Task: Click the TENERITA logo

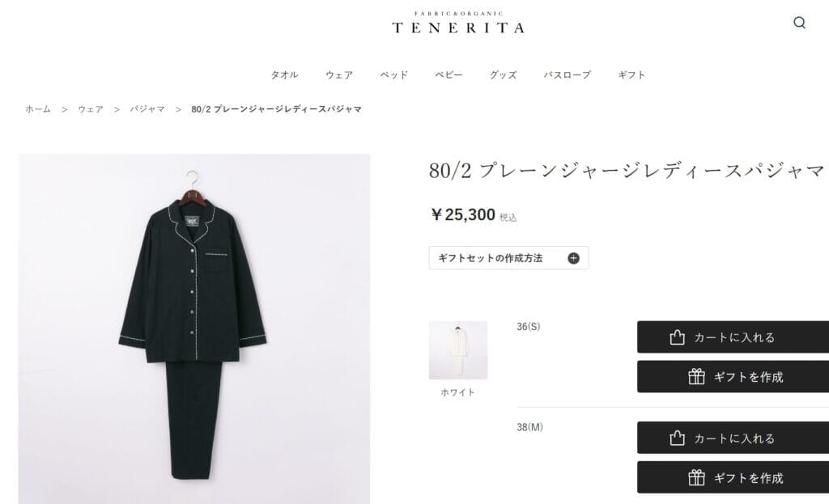Action: point(458,23)
